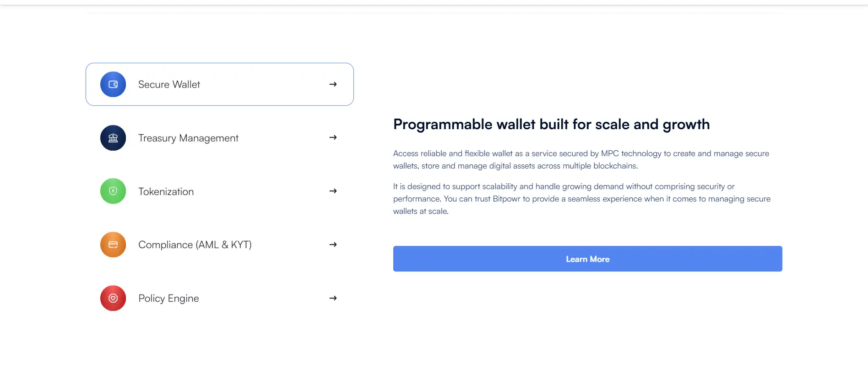Select the Secure Wallet tab

pos(169,85)
